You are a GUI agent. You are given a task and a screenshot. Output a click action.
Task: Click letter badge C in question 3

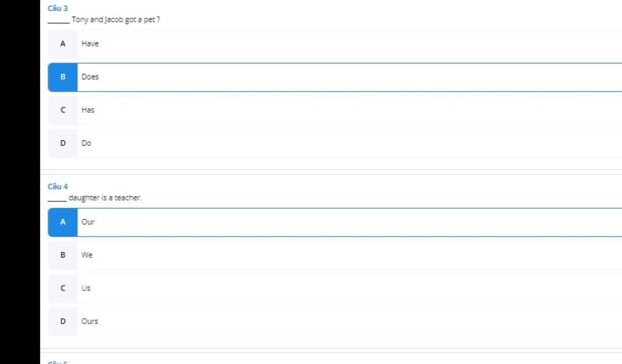(x=63, y=110)
